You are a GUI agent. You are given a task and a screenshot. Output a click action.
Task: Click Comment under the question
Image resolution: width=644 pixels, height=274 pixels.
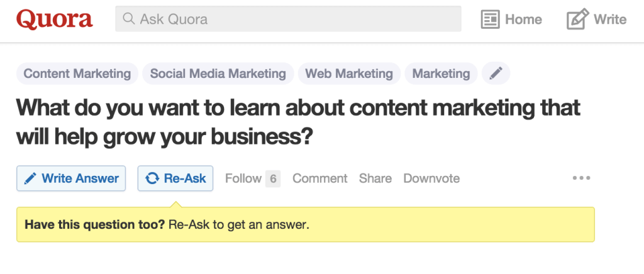pos(320,178)
